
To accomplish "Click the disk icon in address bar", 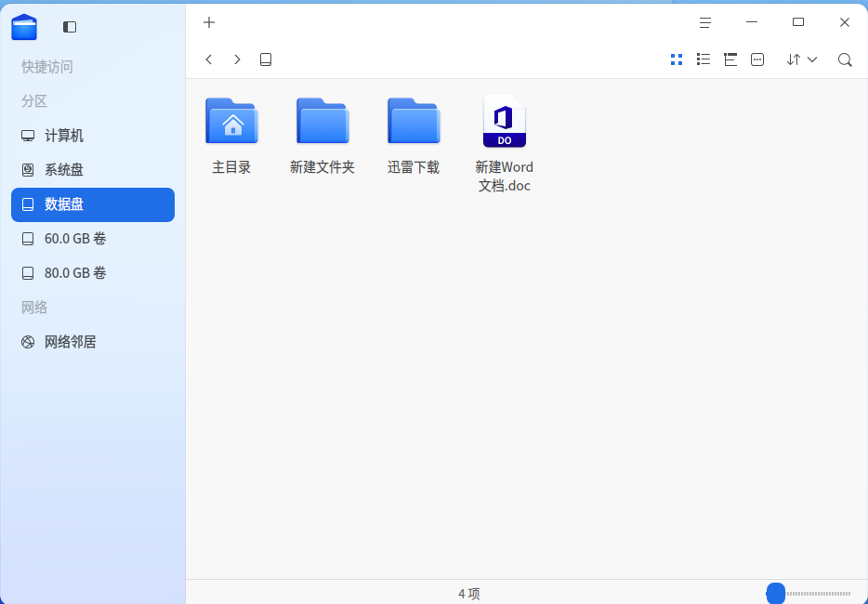I will pos(266,59).
